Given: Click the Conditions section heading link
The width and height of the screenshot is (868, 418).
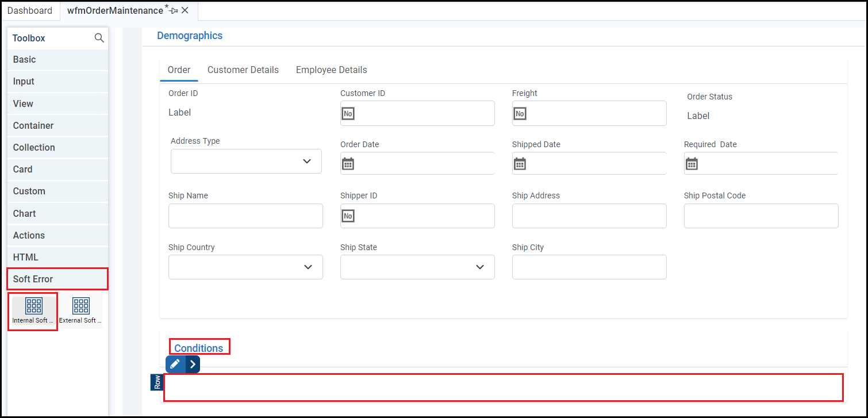Looking at the screenshot, I should point(199,348).
